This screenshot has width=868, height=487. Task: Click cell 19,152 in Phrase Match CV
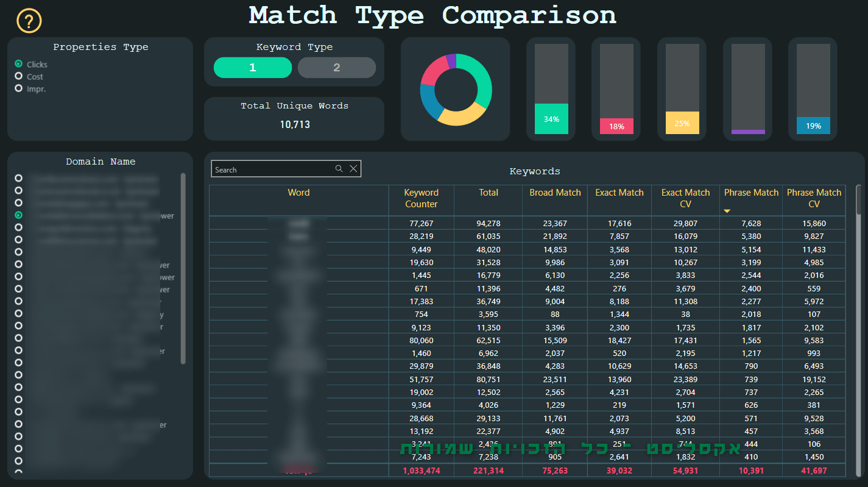coord(814,379)
